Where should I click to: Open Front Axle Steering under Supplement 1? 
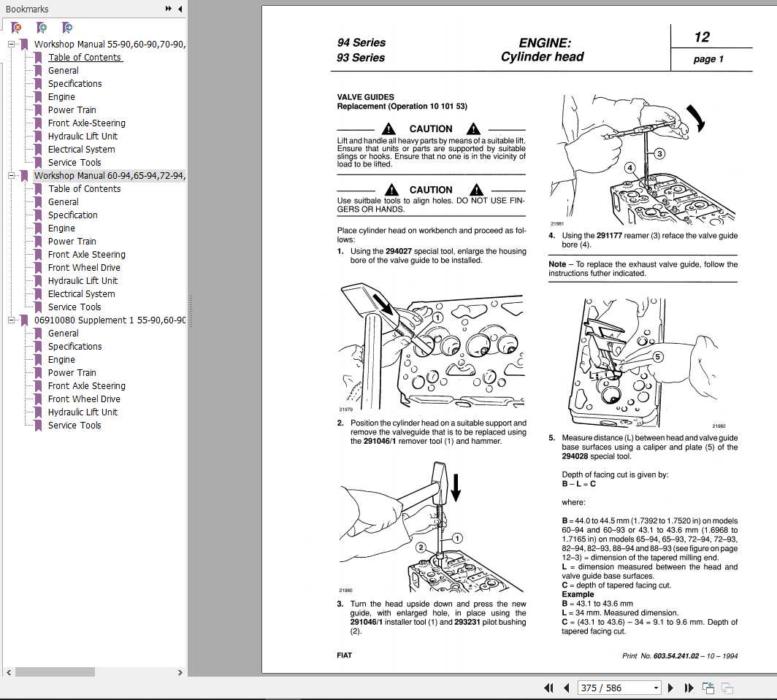point(87,386)
